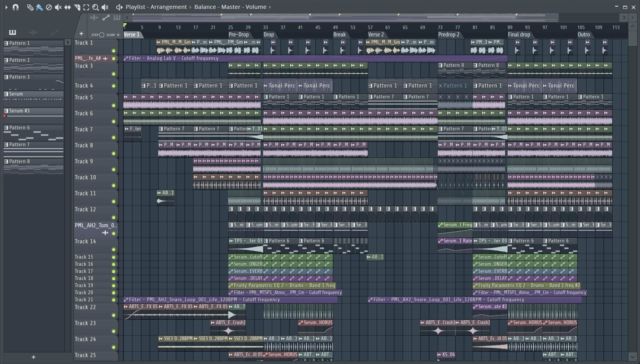The image size is (640, 364).
Task: Focus pattern clips in playlist toolbar
Action: [x=117, y=18]
